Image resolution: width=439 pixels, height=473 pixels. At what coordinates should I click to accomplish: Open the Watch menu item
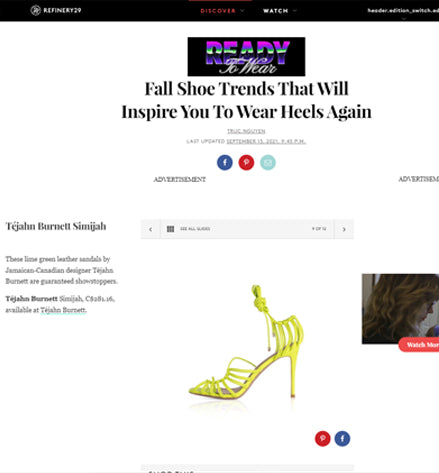(x=275, y=11)
